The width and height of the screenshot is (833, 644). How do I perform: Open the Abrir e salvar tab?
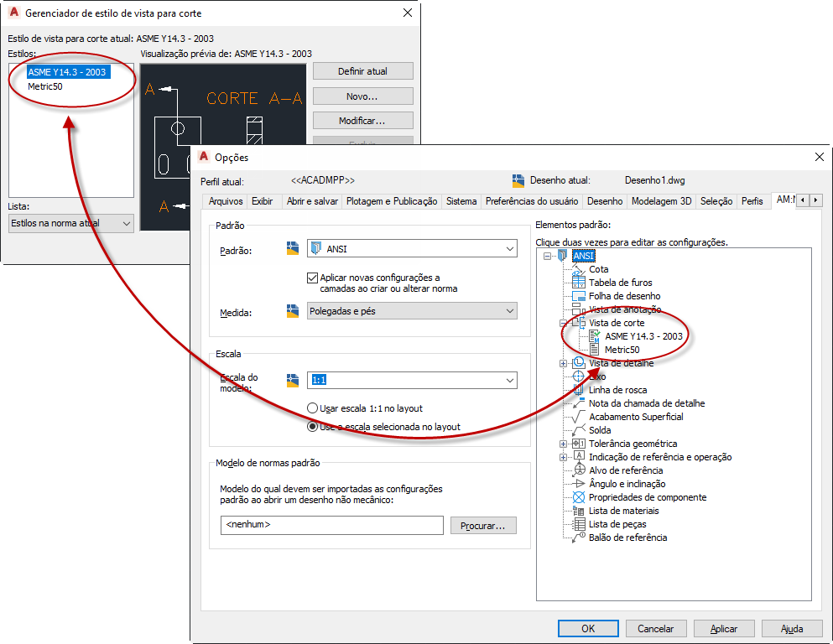312,201
